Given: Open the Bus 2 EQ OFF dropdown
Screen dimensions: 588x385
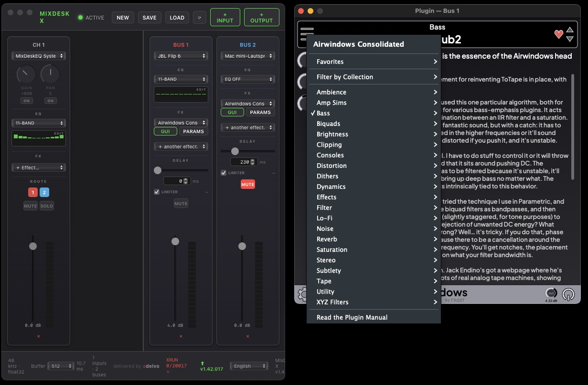Looking at the screenshot, I should [x=248, y=79].
